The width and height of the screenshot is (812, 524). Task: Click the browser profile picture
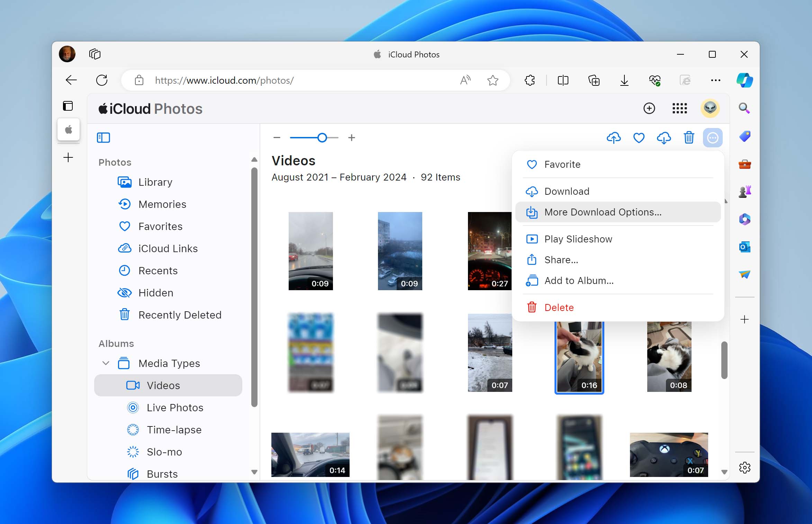coord(67,54)
